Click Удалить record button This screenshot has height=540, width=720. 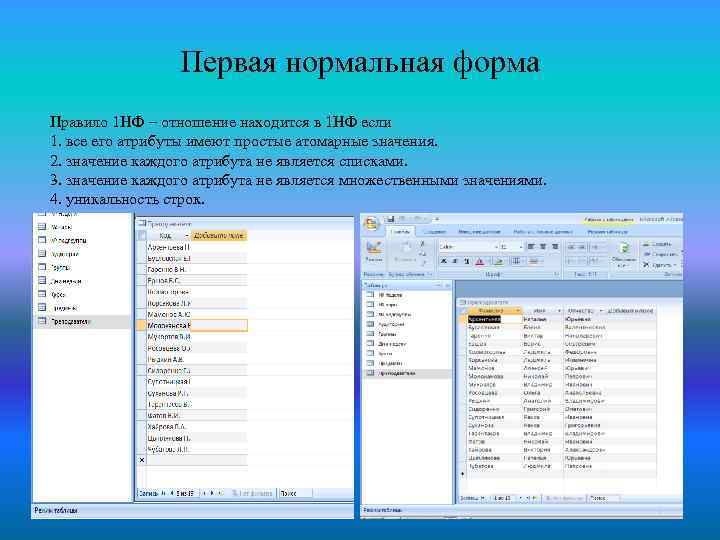coord(659,265)
